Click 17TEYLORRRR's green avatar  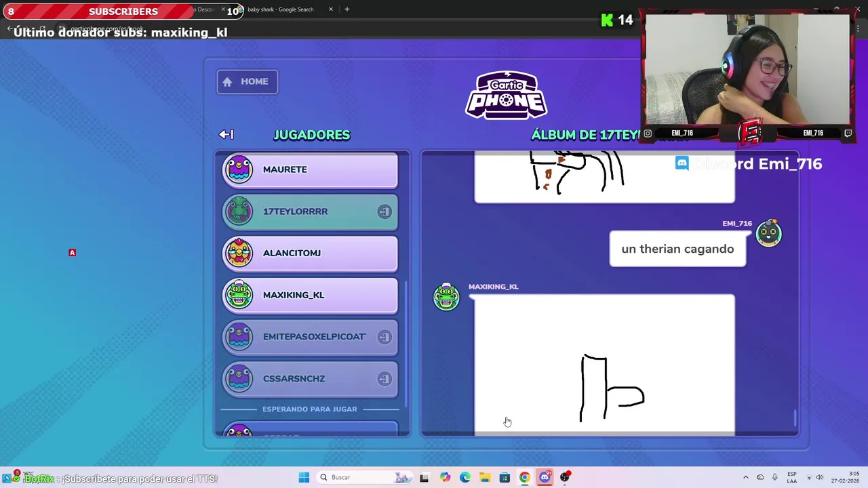tap(239, 211)
